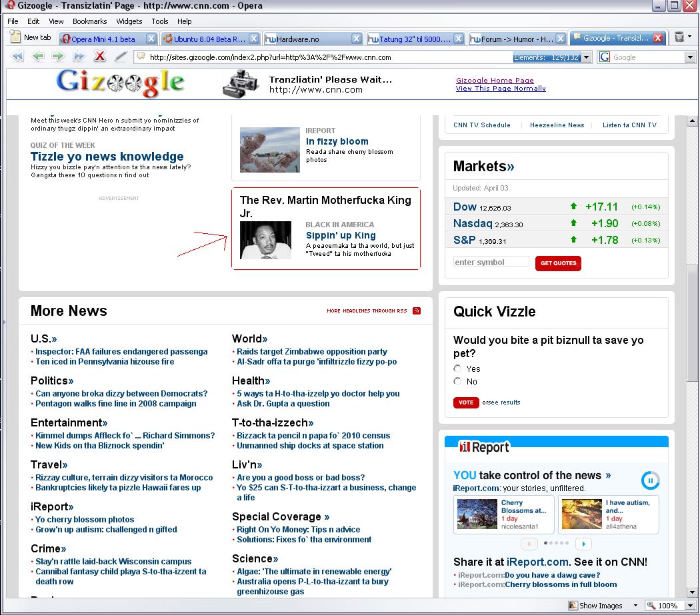The image size is (700, 615).
Task: Open CNN TV Schedule link
Action: click(482, 125)
